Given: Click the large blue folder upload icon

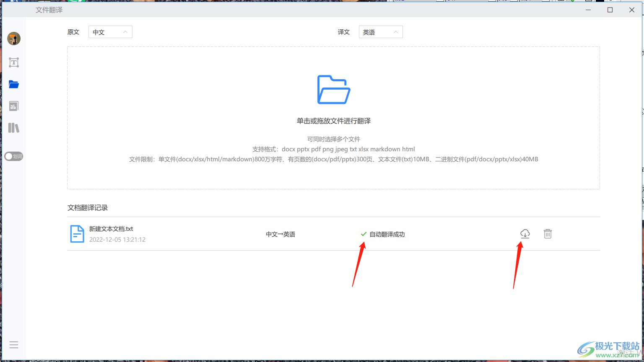Looking at the screenshot, I should (334, 90).
